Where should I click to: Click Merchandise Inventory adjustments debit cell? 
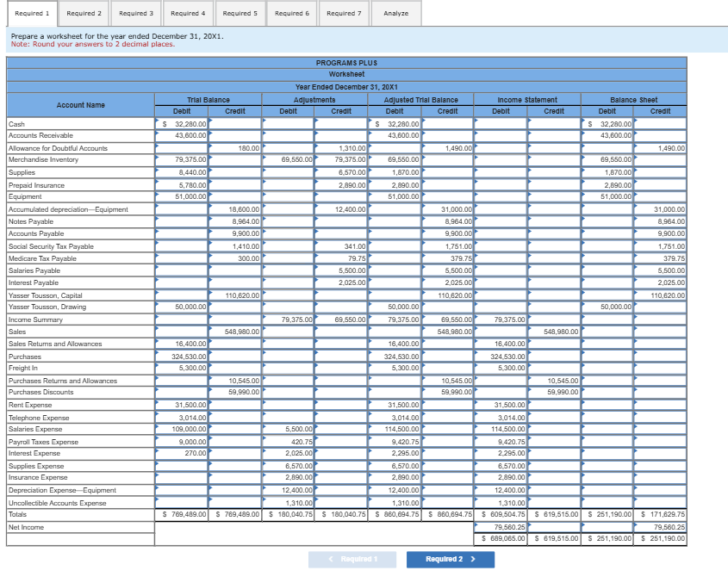pyautogui.click(x=289, y=160)
